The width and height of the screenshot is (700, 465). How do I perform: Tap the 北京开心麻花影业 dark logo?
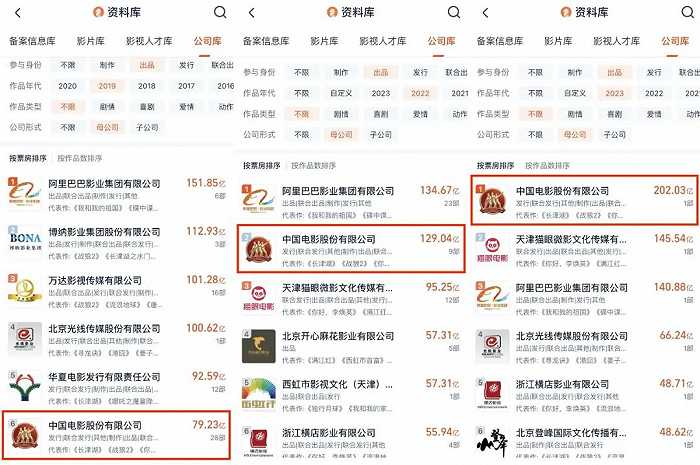pos(259,346)
